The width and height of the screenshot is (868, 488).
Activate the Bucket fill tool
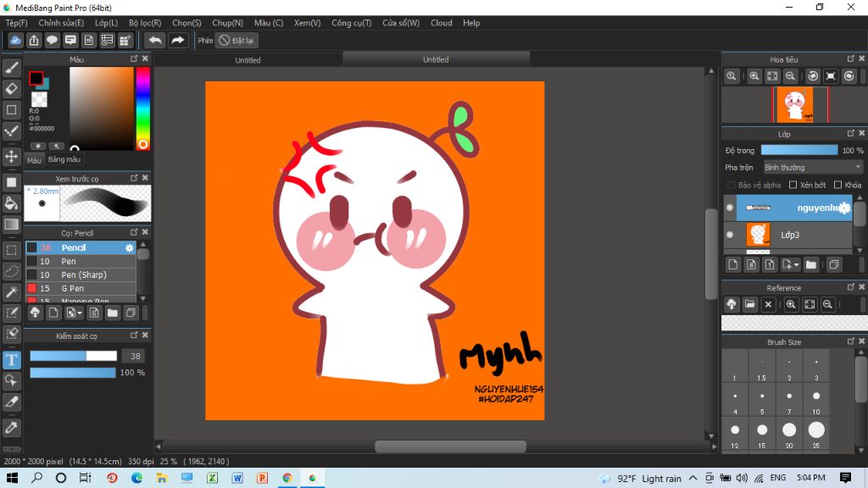coord(12,203)
